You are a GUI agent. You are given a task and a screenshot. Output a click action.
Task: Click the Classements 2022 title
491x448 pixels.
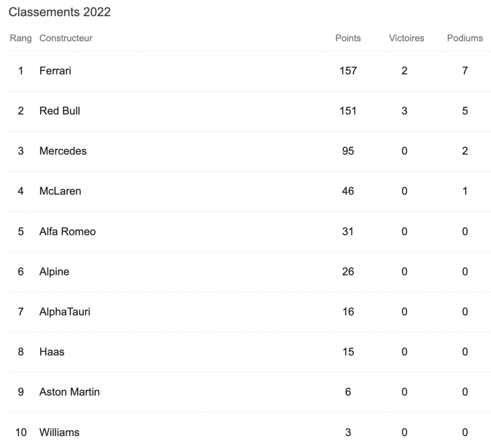click(59, 12)
